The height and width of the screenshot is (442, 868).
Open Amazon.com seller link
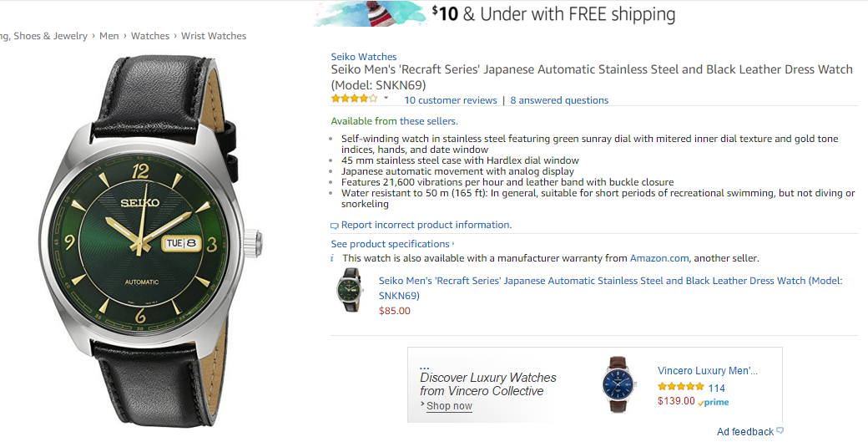659,258
